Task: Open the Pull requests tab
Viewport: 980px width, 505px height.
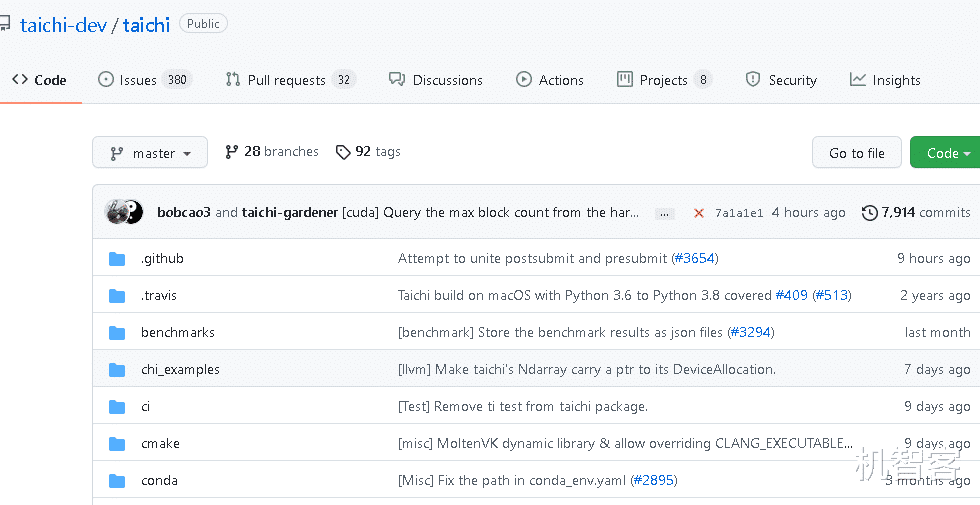Action: [289, 80]
